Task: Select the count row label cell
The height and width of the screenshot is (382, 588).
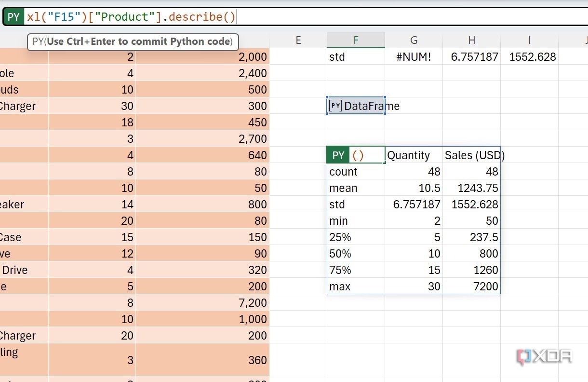Action: pyautogui.click(x=356, y=172)
